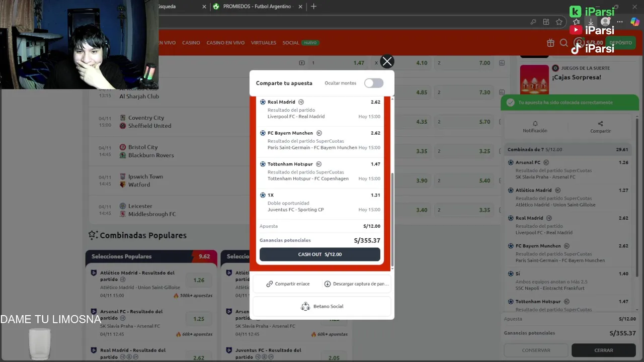The image size is (644, 362).
Task: Close the Comparte tu apuesta dialog
Action: click(387, 61)
